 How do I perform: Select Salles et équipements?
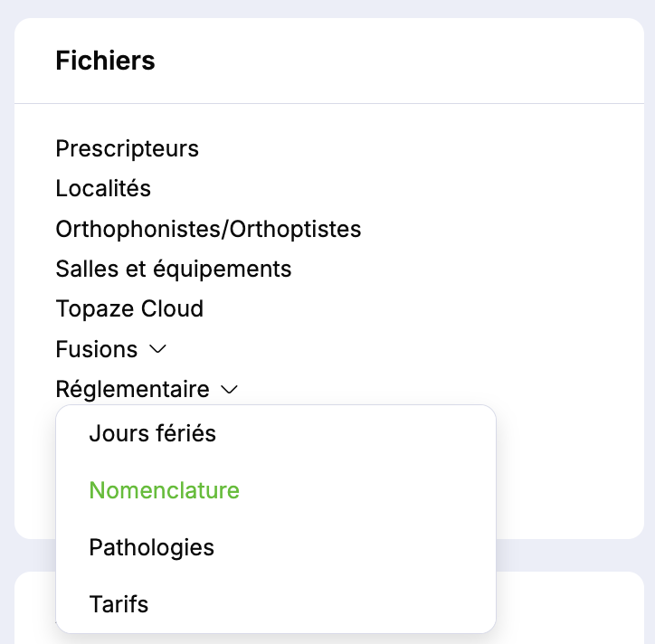173,269
